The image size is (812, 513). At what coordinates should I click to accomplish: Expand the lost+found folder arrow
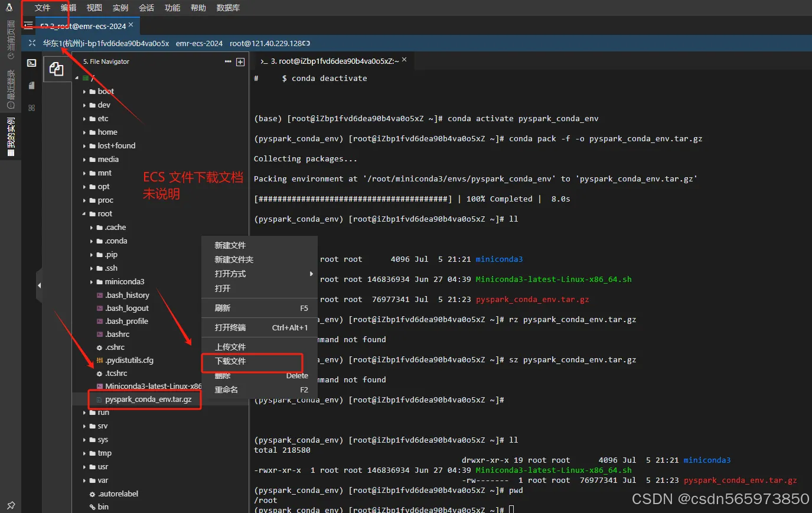(84, 146)
